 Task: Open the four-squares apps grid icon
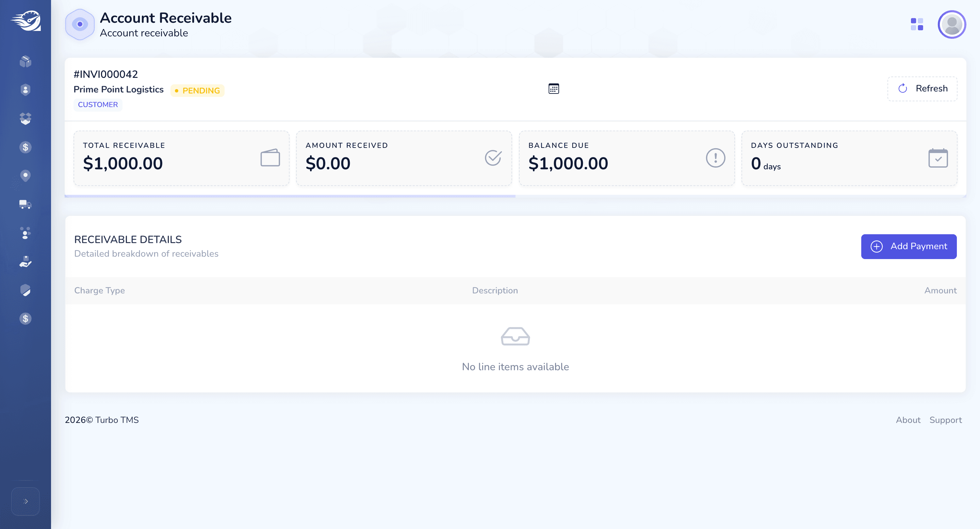[x=917, y=24]
